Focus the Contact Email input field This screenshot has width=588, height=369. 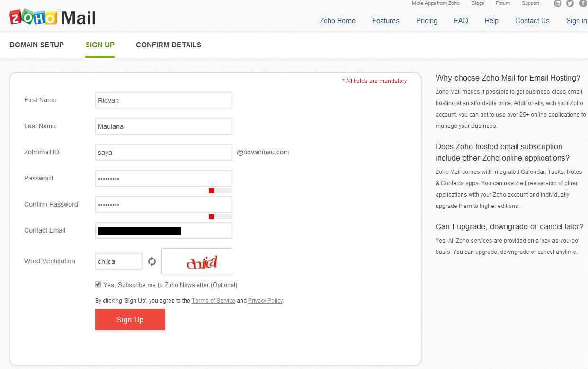(x=164, y=231)
